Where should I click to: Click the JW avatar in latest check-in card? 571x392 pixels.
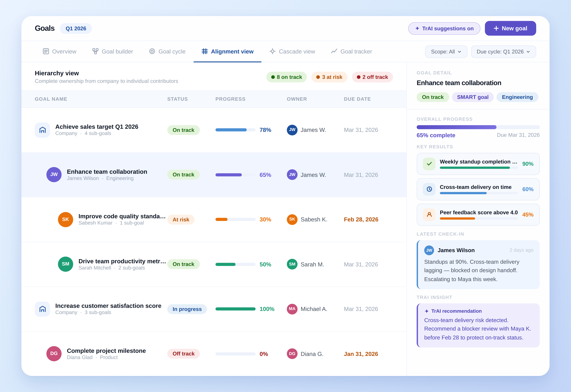coord(429,250)
